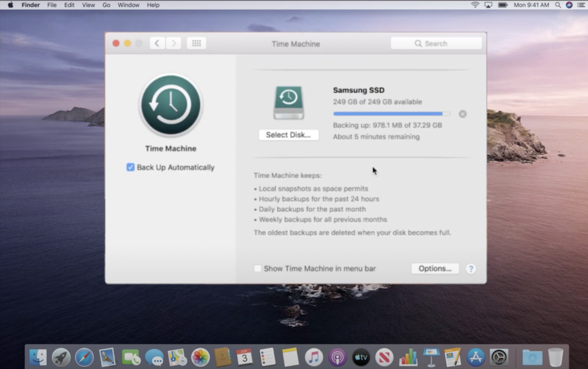
Task: Click the battery status icon
Action: 502,5
